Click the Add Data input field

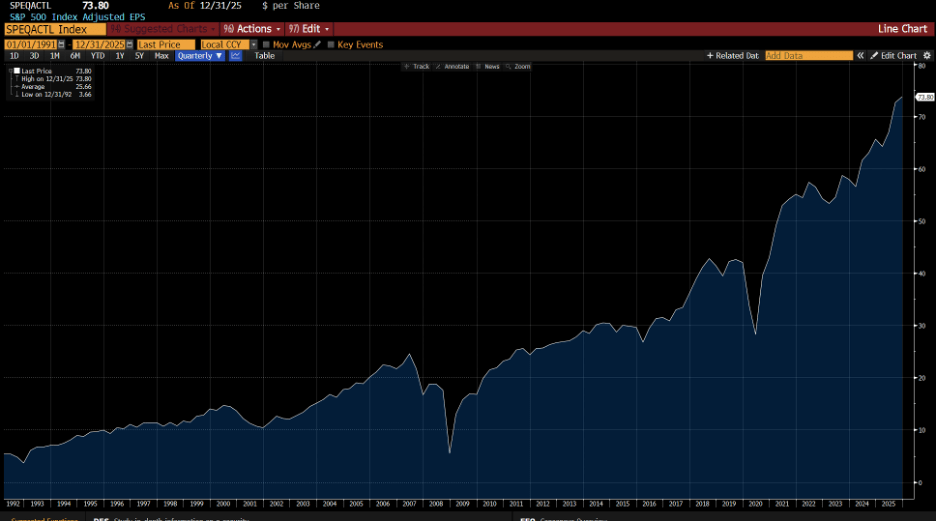point(809,56)
